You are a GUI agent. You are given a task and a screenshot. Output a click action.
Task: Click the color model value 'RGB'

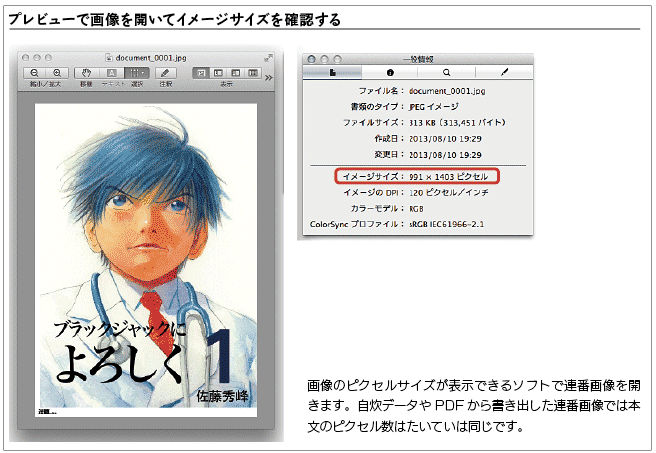pos(416,208)
